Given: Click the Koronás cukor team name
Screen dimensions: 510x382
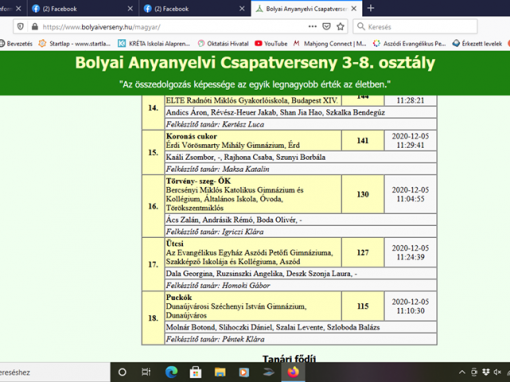Looking at the screenshot, I should (x=191, y=136).
